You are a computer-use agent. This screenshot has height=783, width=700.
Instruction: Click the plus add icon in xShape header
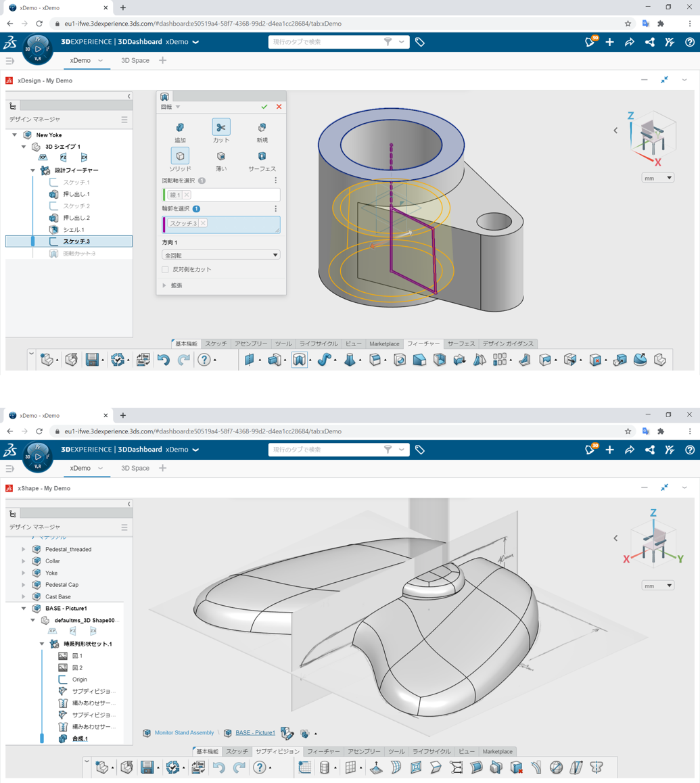pos(609,450)
